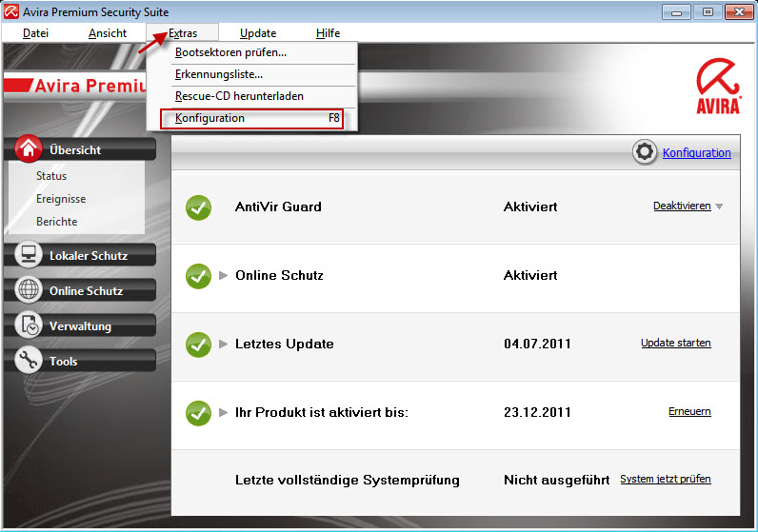Select Status under Übersicht
This screenshot has height=532, width=758.
51,176
